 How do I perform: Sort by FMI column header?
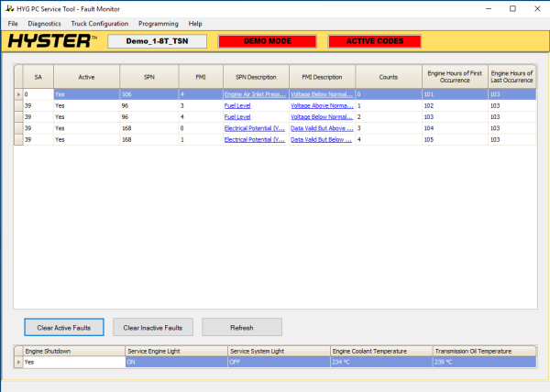201,77
